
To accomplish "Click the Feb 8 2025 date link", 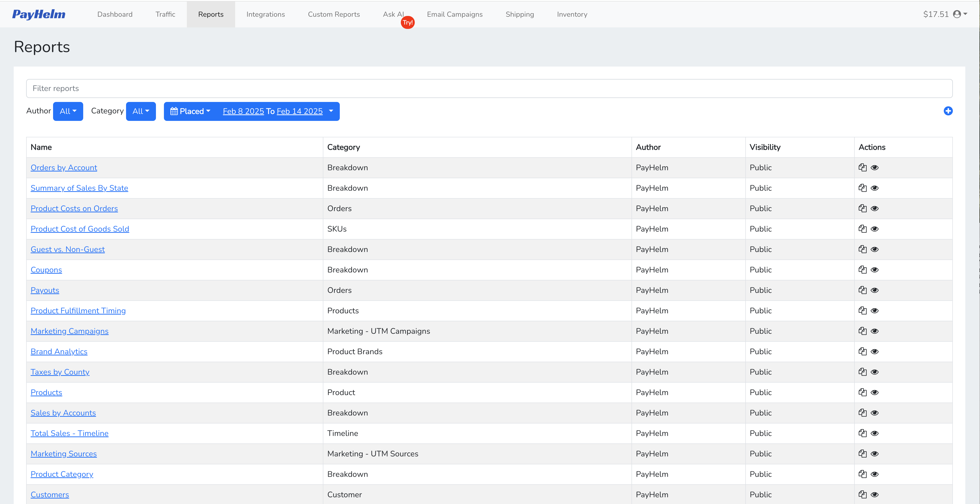I will (243, 111).
